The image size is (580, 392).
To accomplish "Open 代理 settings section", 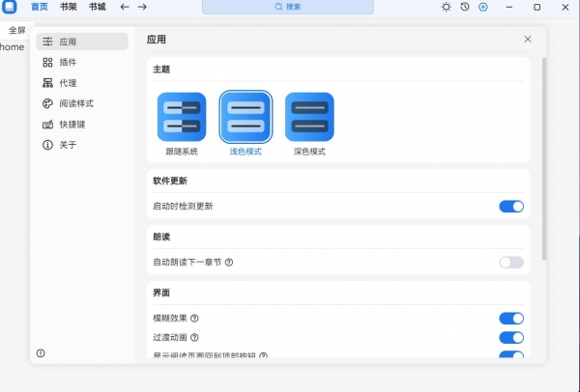I will (x=82, y=83).
